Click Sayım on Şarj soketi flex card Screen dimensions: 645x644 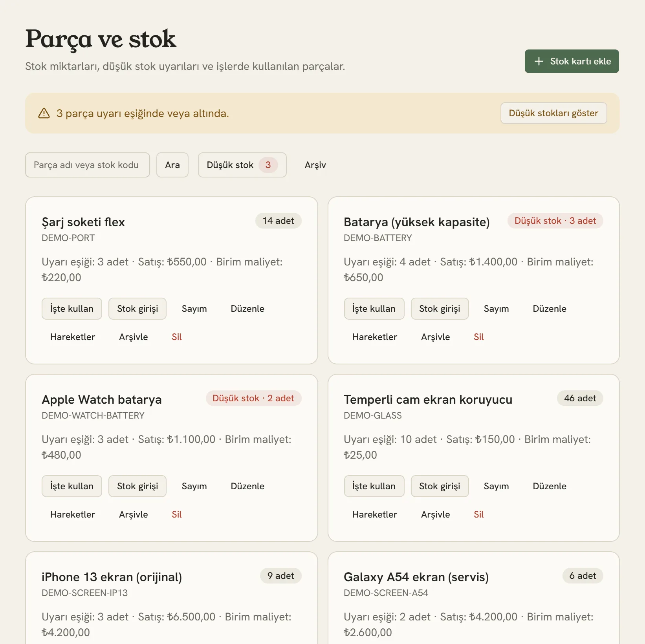point(194,309)
